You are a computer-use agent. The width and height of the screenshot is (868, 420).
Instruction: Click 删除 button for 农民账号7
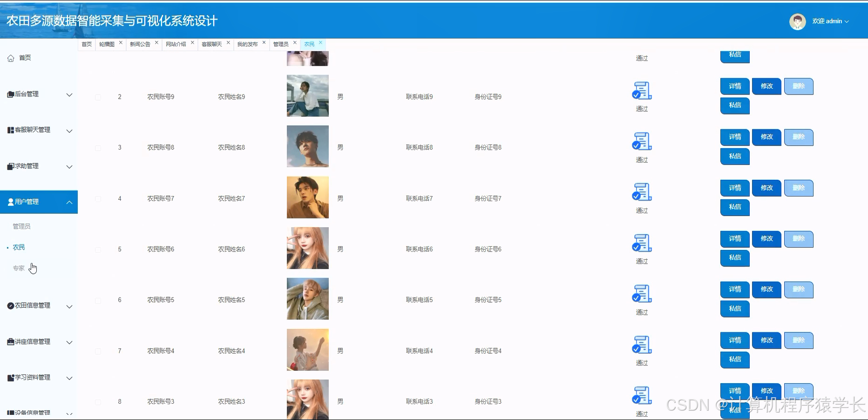(x=799, y=188)
